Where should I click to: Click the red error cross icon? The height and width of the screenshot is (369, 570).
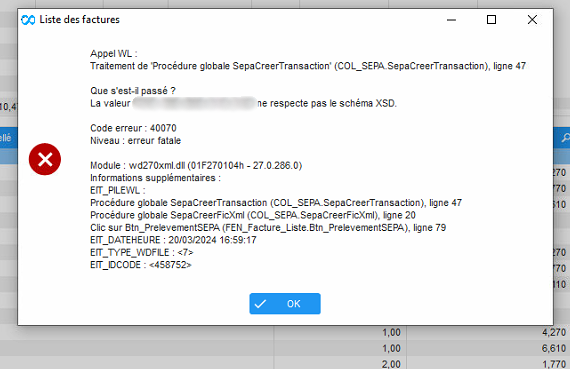pos(45,159)
